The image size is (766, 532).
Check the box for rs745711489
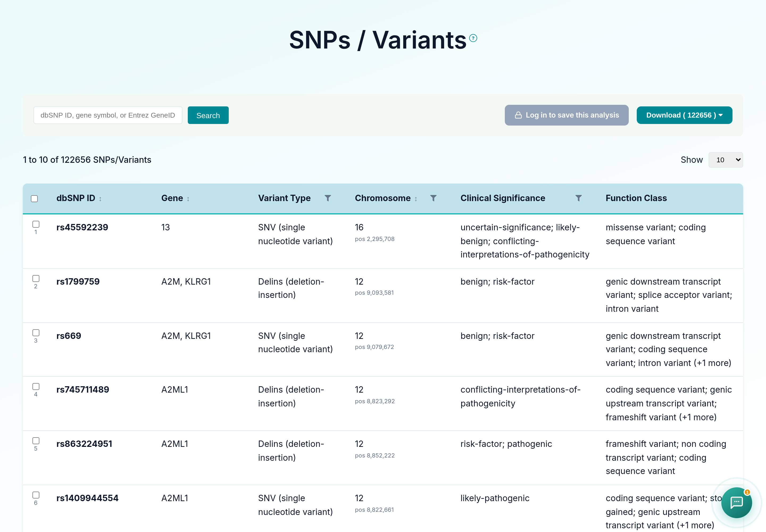(x=36, y=386)
